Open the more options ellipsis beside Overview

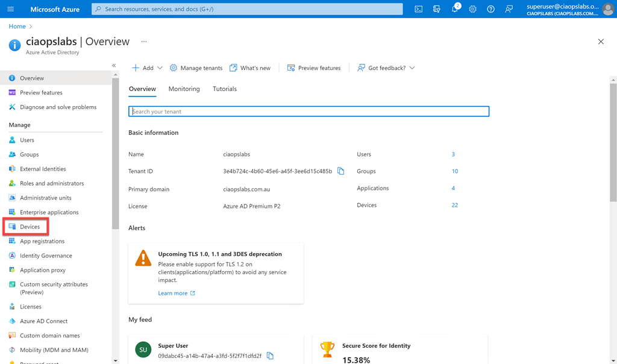144,42
